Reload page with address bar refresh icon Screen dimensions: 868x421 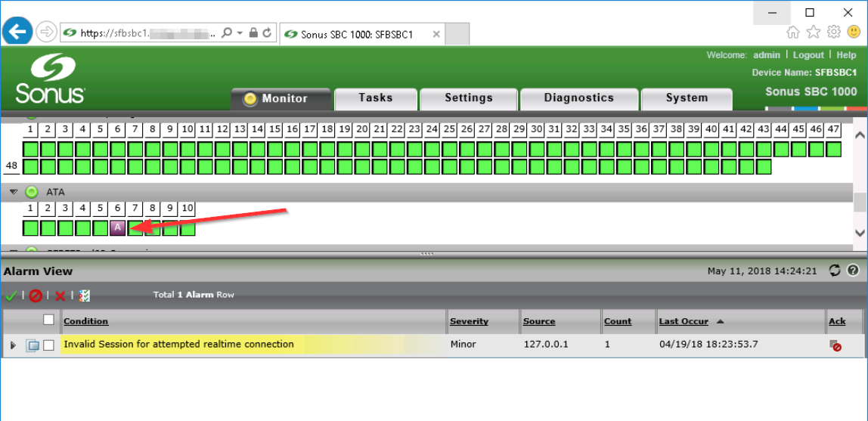[268, 33]
